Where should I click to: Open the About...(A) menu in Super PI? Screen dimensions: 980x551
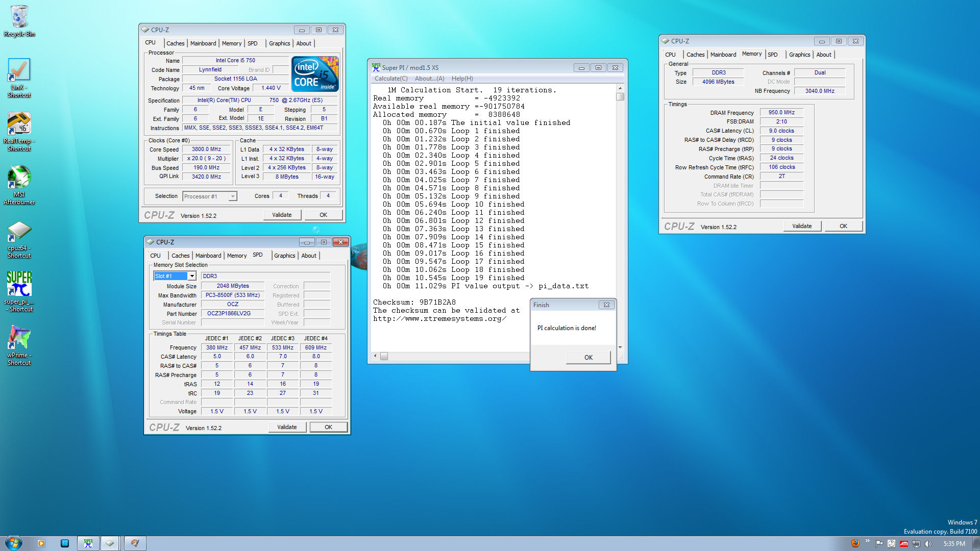point(429,79)
